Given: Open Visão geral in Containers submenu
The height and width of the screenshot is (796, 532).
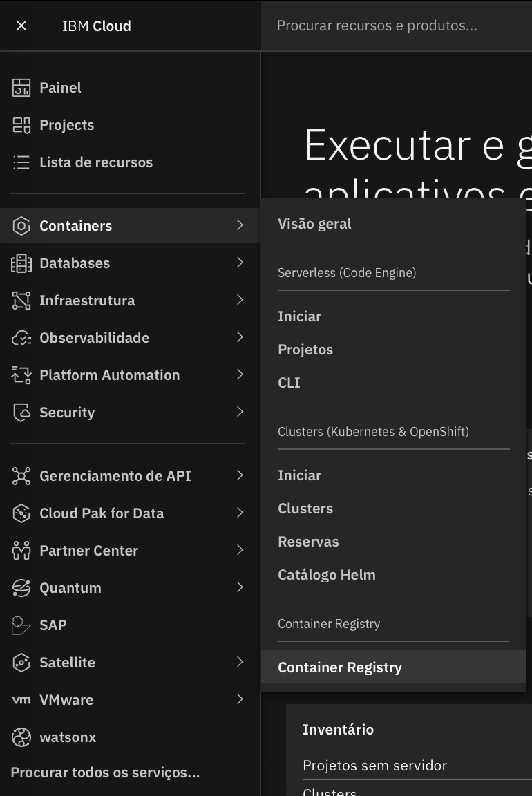Looking at the screenshot, I should pos(314,224).
